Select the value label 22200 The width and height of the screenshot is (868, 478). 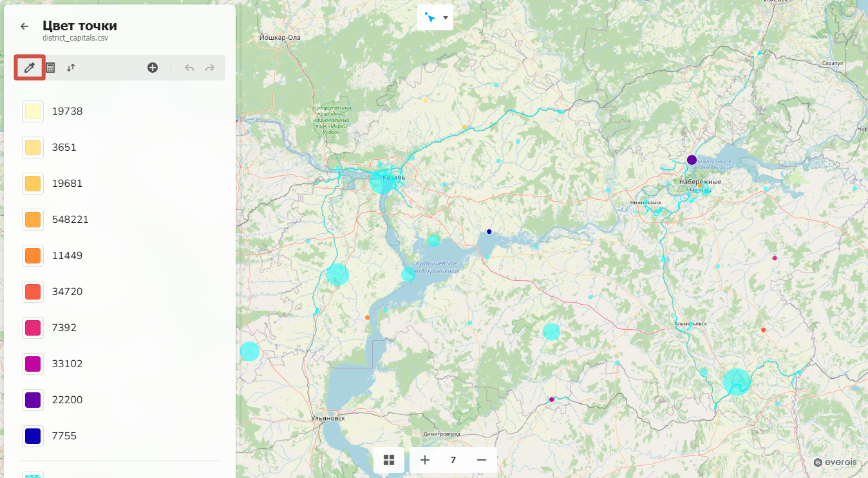[x=68, y=400]
